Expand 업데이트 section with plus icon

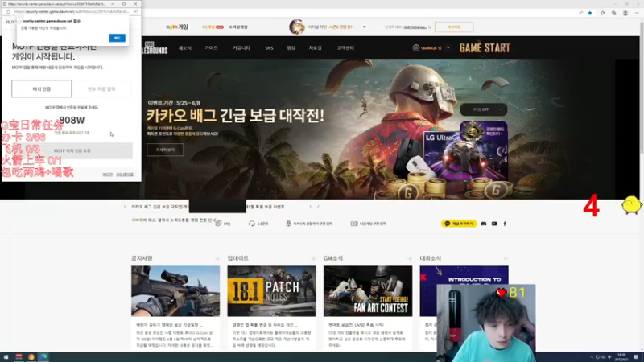tap(313, 258)
